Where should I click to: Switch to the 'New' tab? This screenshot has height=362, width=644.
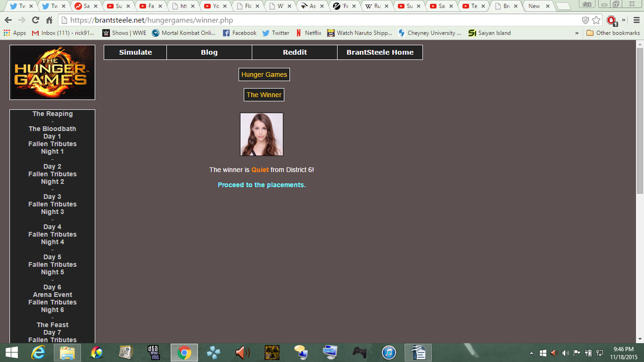pyautogui.click(x=538, y=6)
